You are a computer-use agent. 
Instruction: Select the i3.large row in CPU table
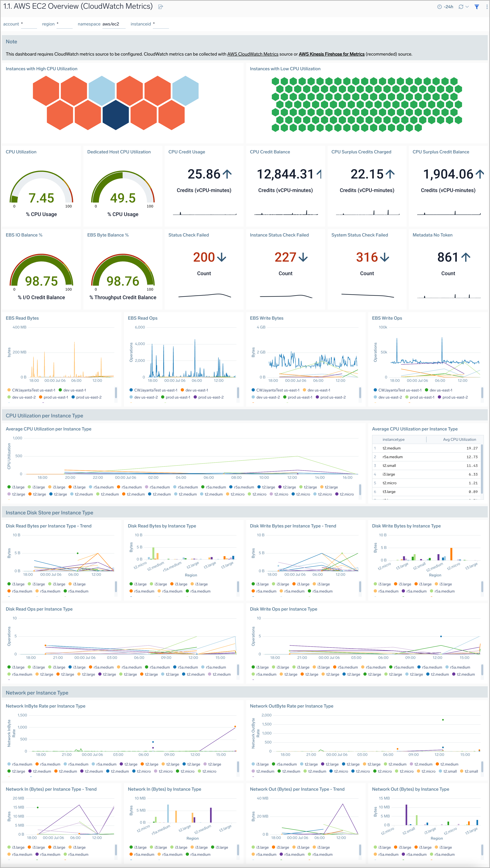pyautogui.click(x=426, y=474)
